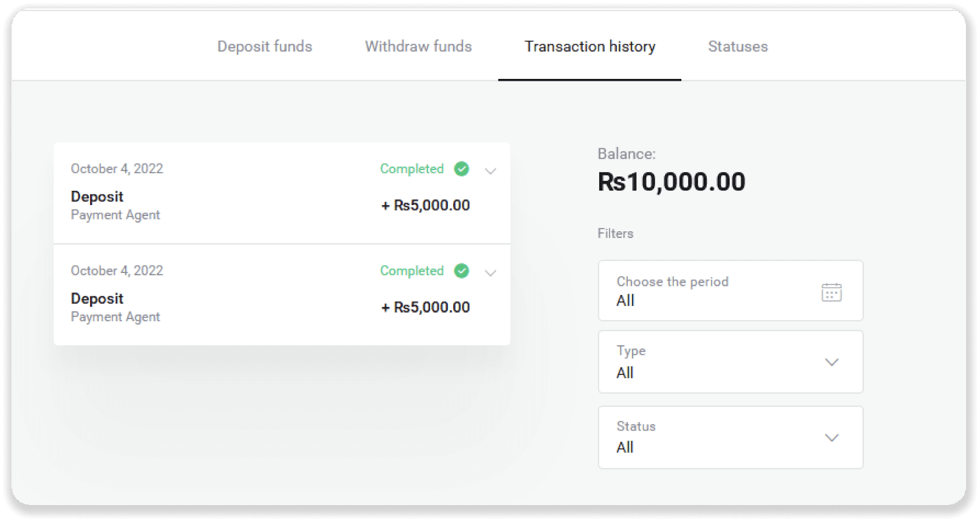Switch to the Withdraw funds tab

click(418, 47)
